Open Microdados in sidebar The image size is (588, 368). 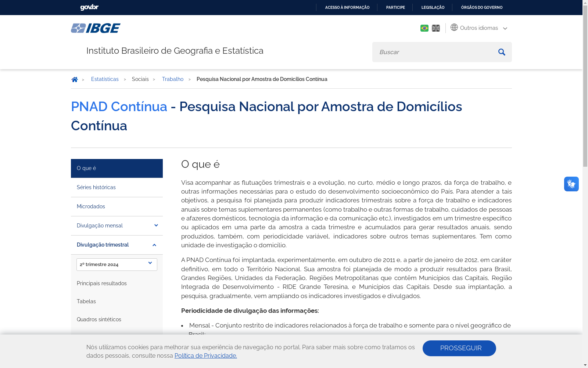[117, 207]
